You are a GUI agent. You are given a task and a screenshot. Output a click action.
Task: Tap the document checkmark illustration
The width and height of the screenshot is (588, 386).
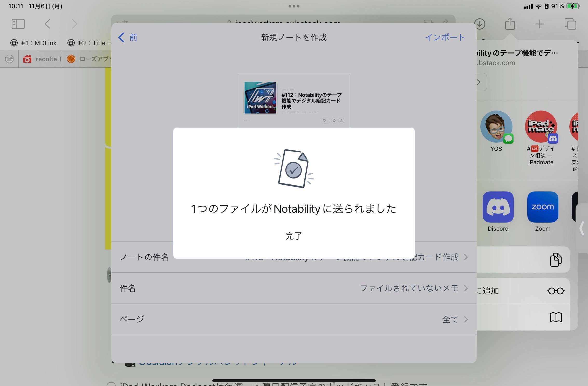(x=294, y=169)
